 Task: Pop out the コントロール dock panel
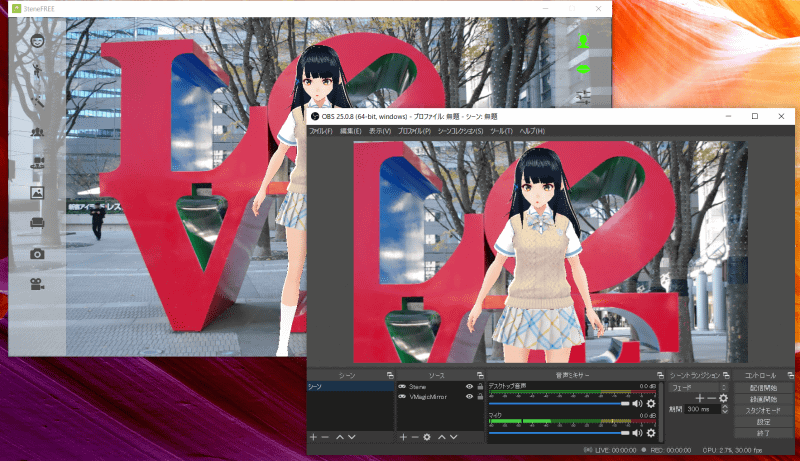[x=790, y=375]
